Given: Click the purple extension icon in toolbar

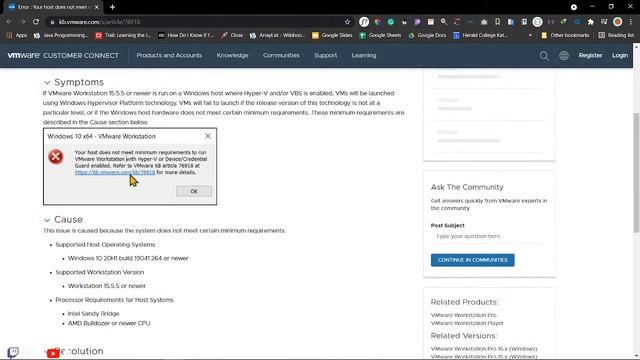Looking at the screenshot, I should pos(417,22).
